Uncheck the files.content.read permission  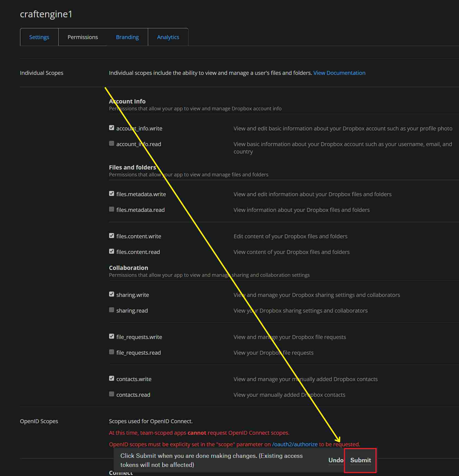(112, 251)
